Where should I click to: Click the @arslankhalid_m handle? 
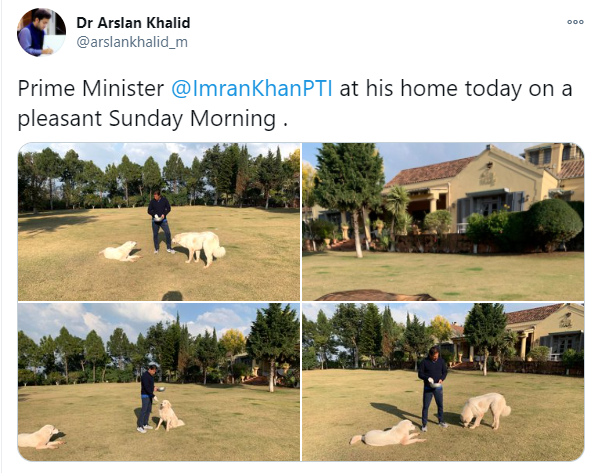click(x=132, y=42)
